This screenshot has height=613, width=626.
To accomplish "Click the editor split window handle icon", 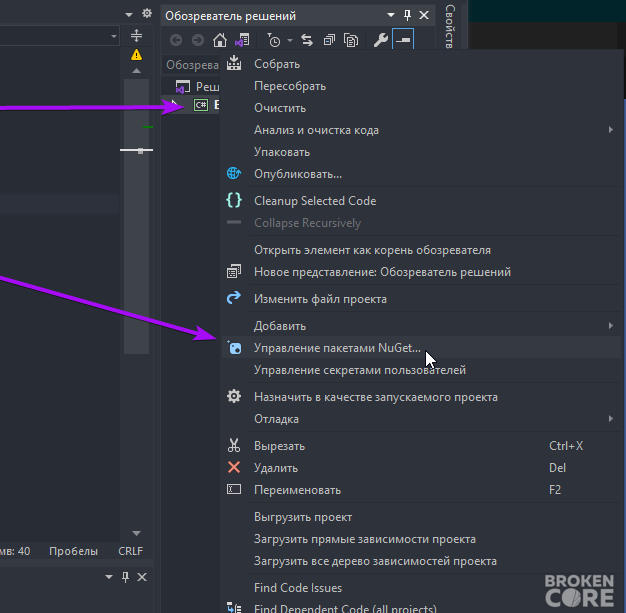I will 137,36.
